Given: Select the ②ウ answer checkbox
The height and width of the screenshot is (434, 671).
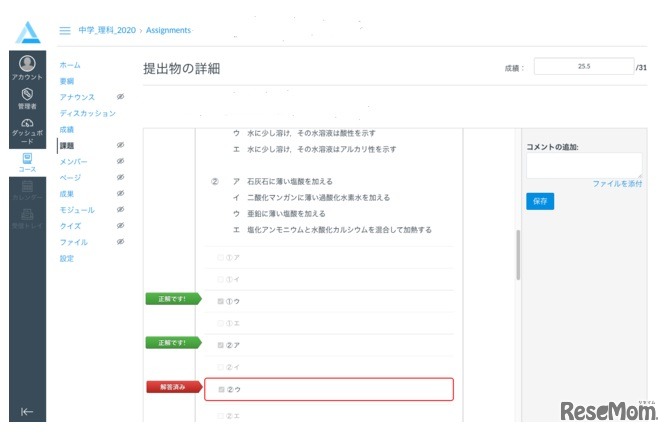Looking at the screenshot, I should 221,389.
